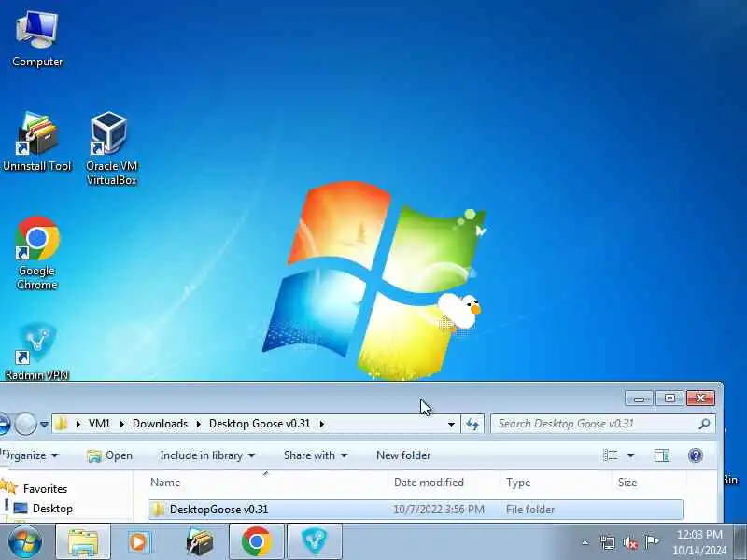This screenshot has height=560, width=747.
Task: Select the Oracle VM VirtualBox desktop shortcut
Action: pos(111,148)
